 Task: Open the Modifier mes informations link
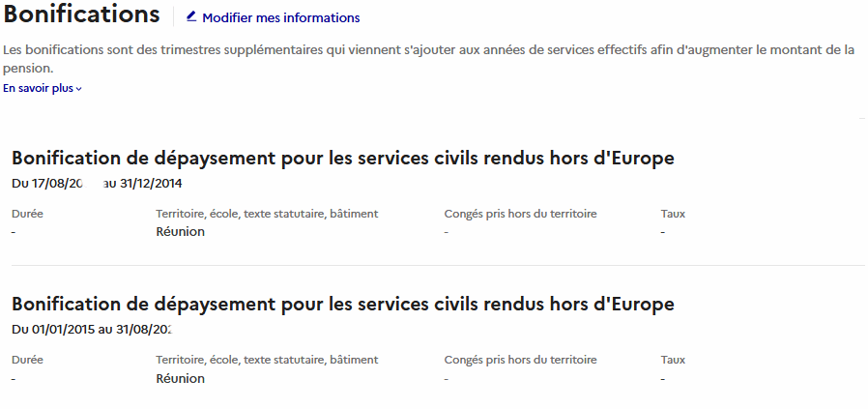(280, 17)
